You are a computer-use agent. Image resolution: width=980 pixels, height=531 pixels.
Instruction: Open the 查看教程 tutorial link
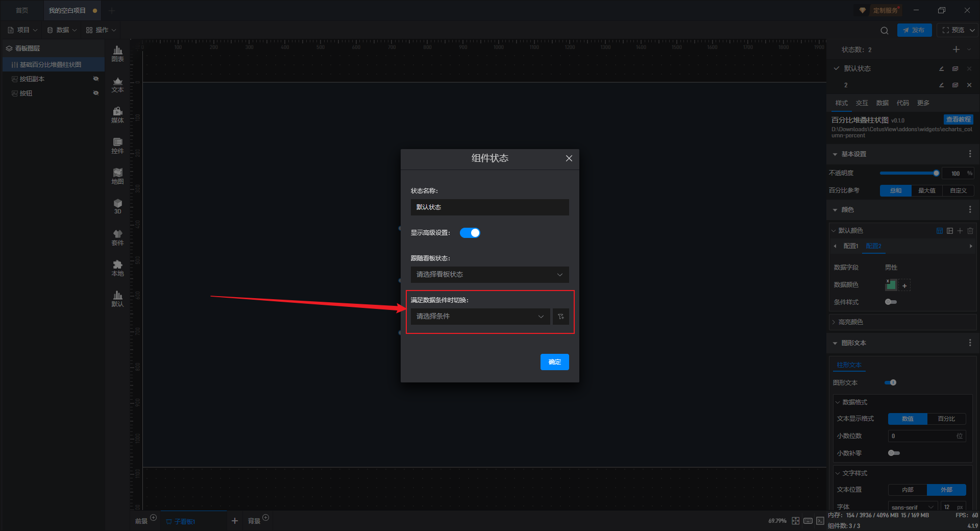click(959, 119)
